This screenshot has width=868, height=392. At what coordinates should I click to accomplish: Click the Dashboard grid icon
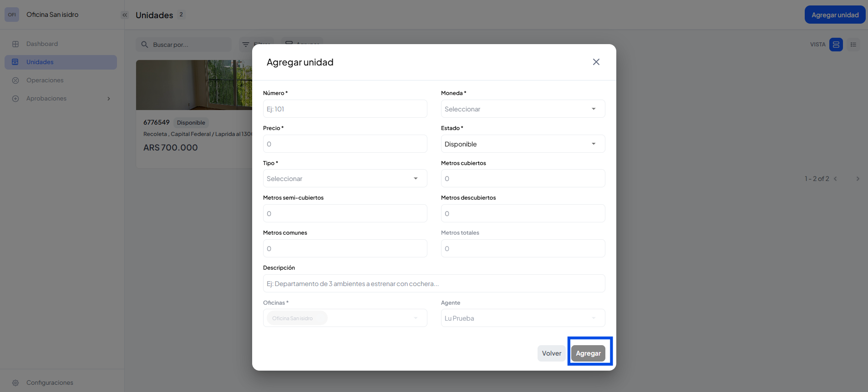[15, 44]
